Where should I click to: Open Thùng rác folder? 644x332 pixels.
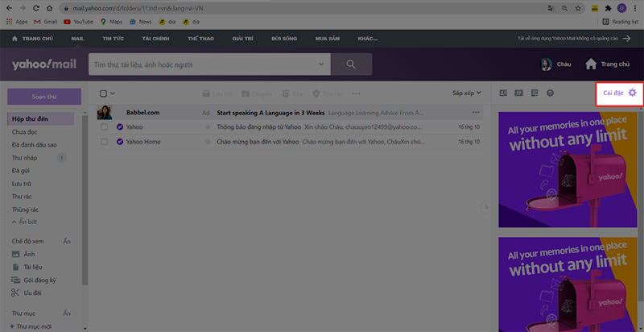[x=25, y=210]
